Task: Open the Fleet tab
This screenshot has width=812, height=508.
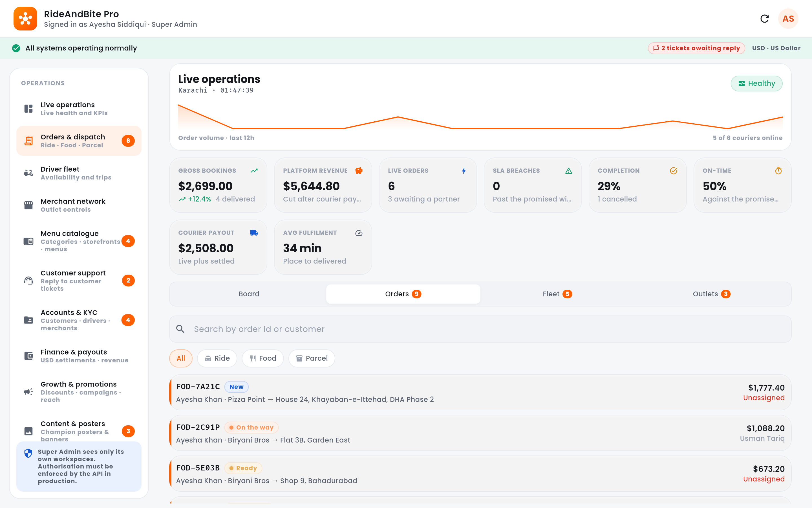Action: tap(557, 294)
